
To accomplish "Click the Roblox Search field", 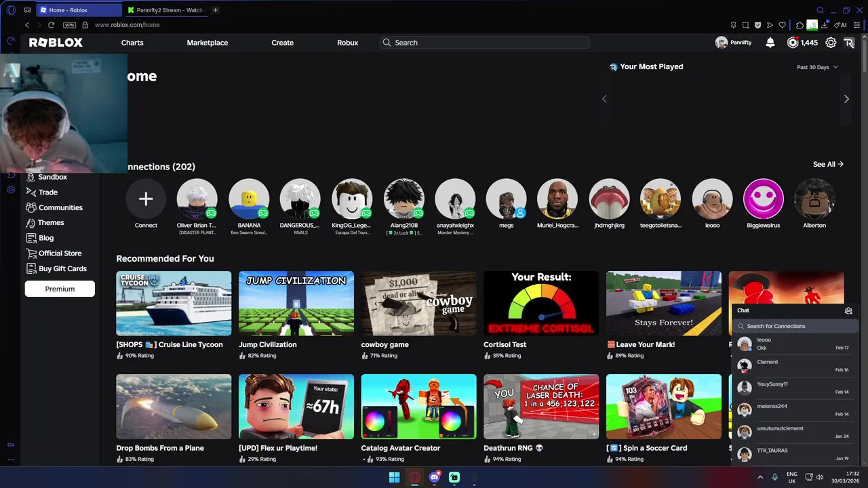I will [485, 43].
